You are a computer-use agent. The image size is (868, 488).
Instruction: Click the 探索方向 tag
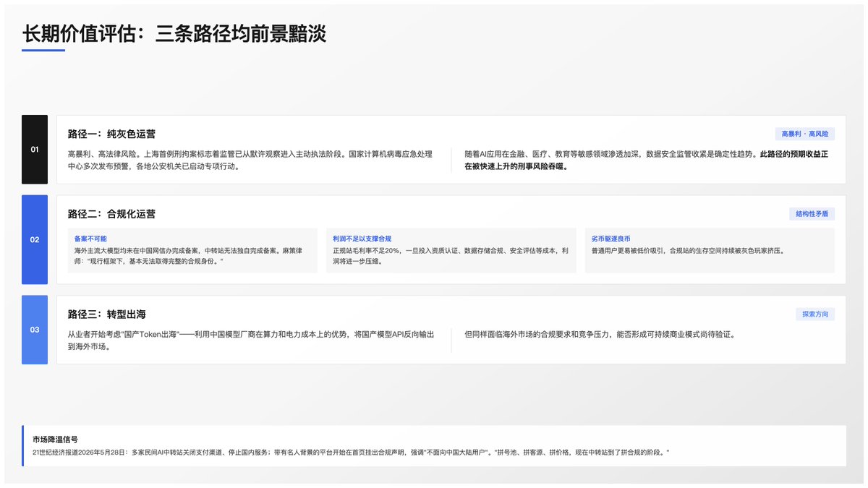coord(814,314)
